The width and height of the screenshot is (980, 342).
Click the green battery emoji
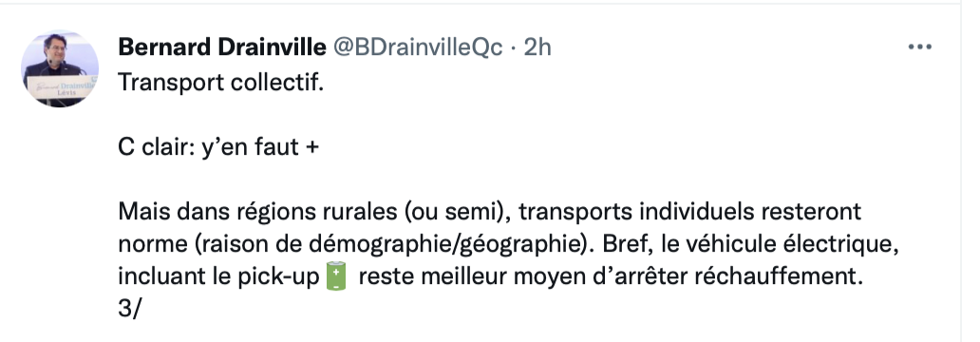[336, 276]
